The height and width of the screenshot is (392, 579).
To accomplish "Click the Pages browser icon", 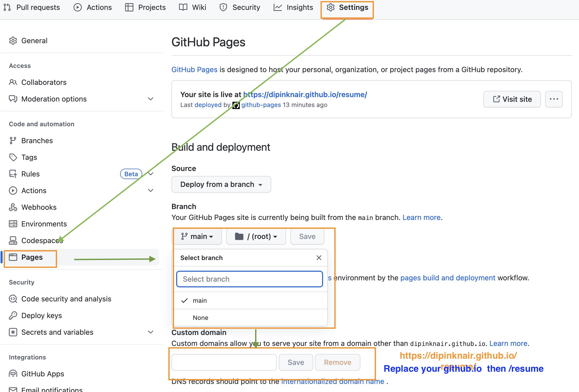I will pyautogui.click(x=13, y=257).
